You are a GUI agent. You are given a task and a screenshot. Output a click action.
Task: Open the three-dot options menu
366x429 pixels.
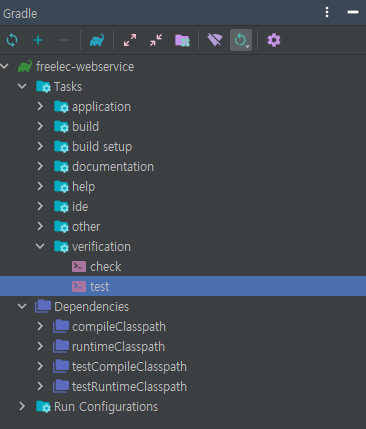click(x=327, y=12)
